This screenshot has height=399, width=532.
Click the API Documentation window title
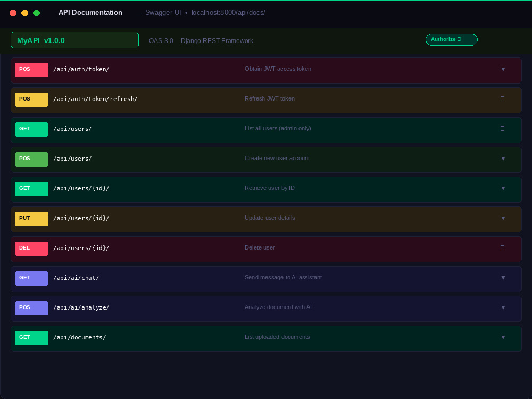(x=90, y=13)
